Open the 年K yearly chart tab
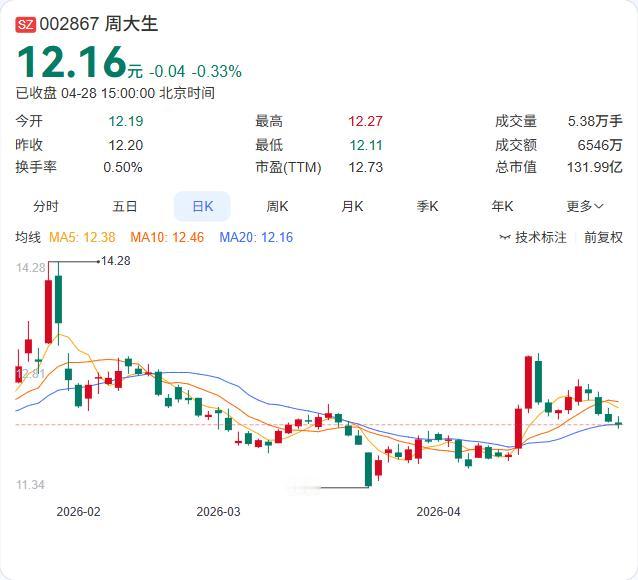Screen dimensions: 638x580 [x=502, y=206]
